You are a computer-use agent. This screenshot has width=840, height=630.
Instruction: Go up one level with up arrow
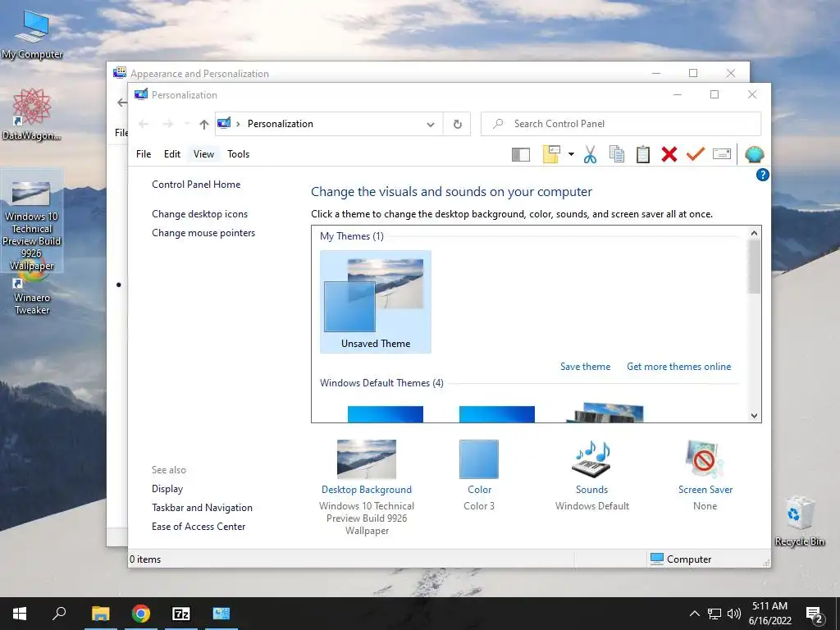coord(203,125)
